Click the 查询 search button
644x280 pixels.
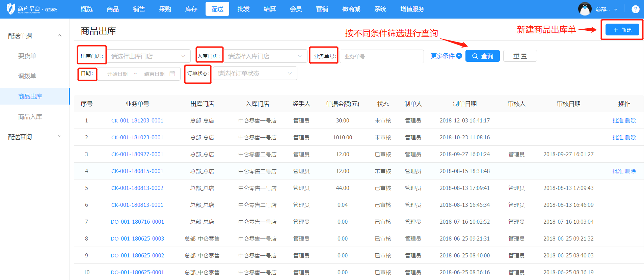point(482,56)
